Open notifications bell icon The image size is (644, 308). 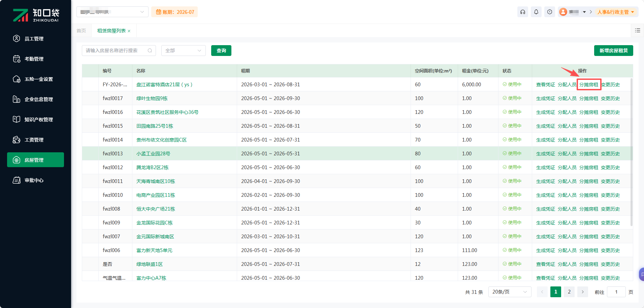pyautogui.click(x=536, y=12)
